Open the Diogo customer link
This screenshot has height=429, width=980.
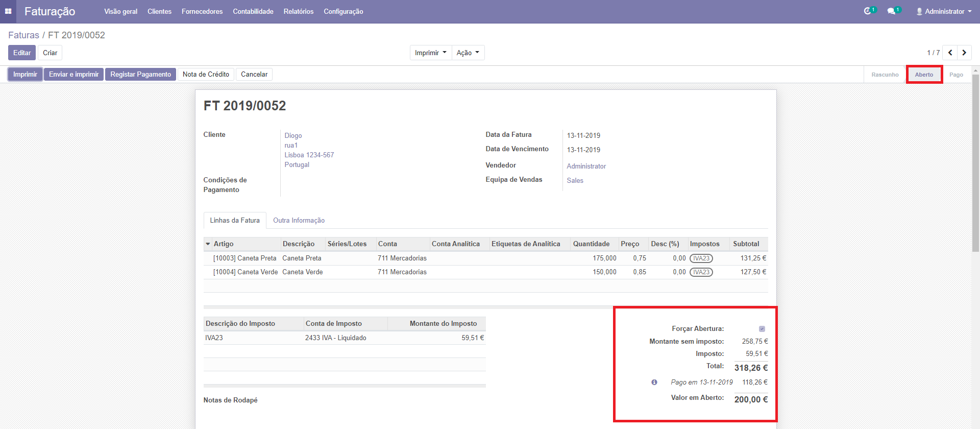coord(293,135)
